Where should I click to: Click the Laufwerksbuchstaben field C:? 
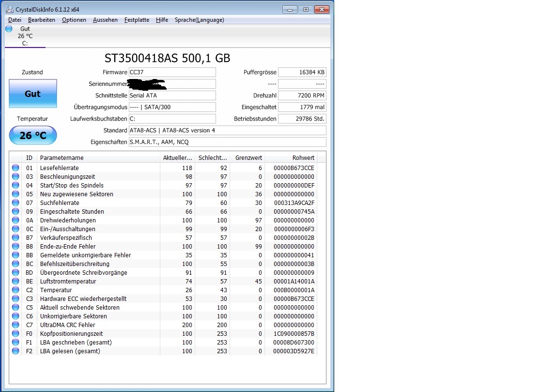(172, 119)
